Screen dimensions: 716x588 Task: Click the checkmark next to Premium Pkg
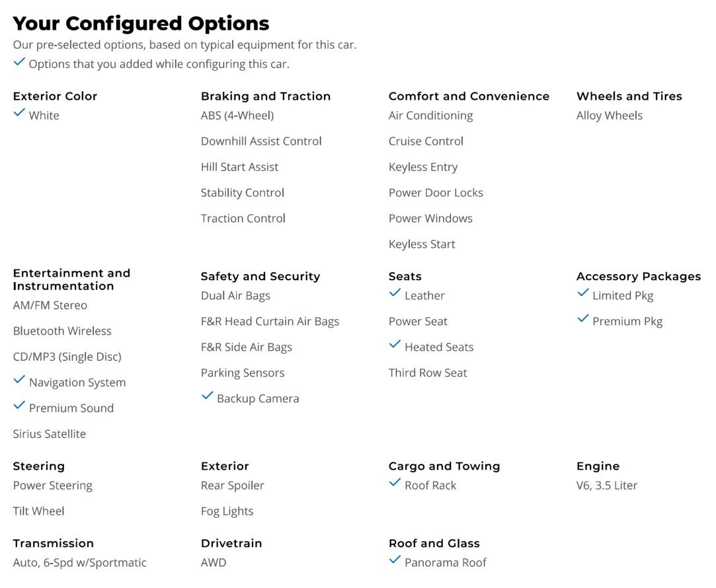[x=583, y=318]
